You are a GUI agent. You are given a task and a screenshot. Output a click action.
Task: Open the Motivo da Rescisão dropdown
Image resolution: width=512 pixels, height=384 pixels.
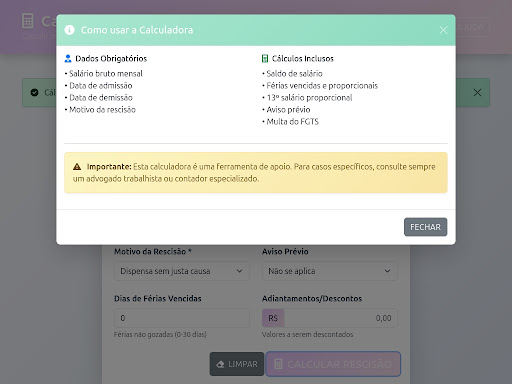[x=182, y=271]
